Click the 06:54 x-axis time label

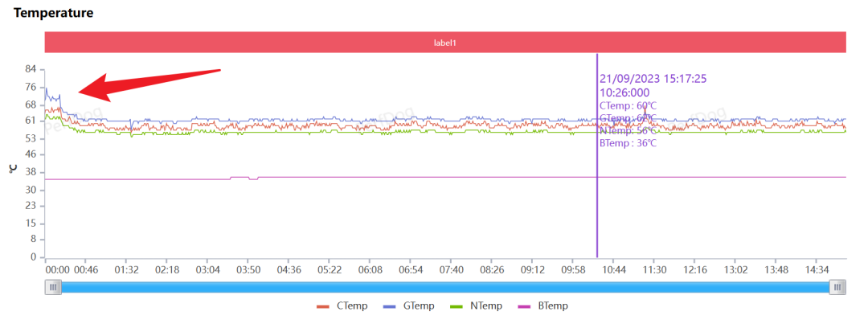(x=411, y=270)
